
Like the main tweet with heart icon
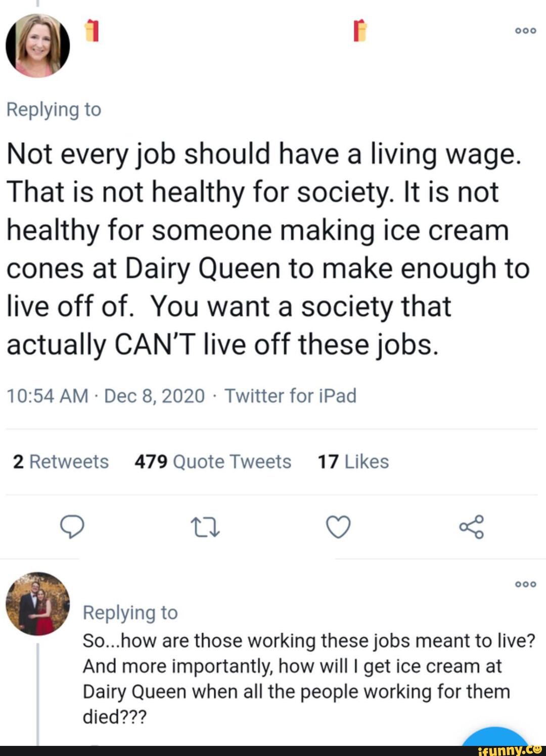click(x=338, y=527)
